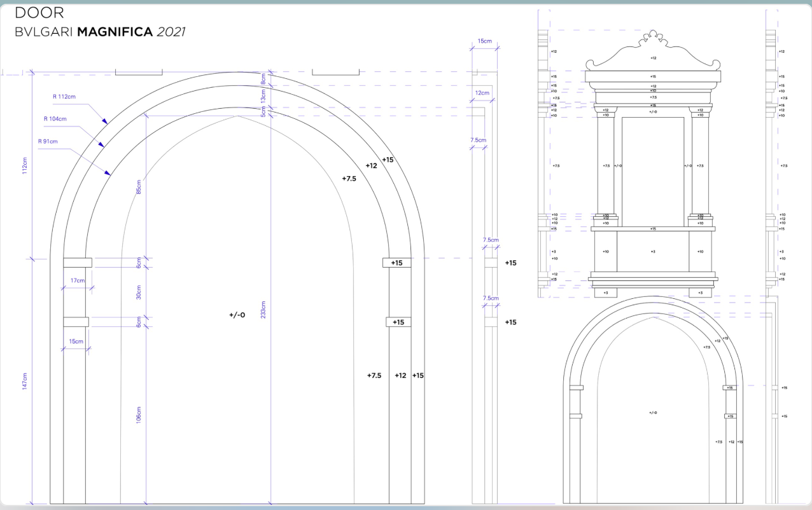Select the +15 label inside lower right bracket
Image resolution: width=812 pixels, height=510 pixels.
pos(398,322)
